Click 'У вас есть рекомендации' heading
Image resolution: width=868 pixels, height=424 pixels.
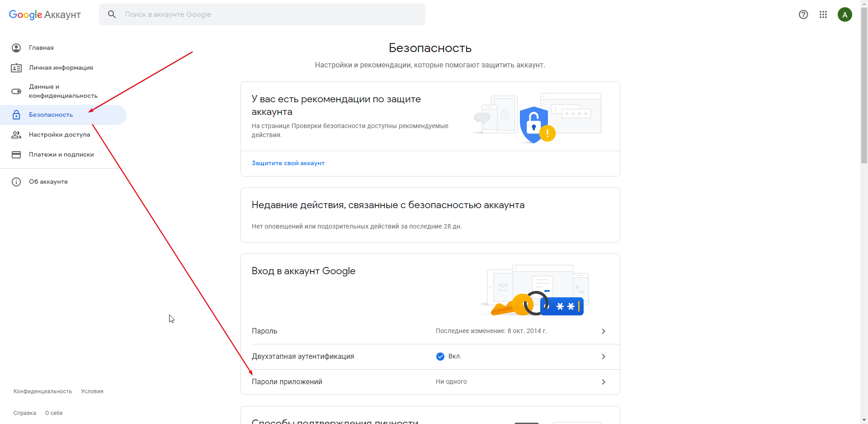[x=336, y=105]
